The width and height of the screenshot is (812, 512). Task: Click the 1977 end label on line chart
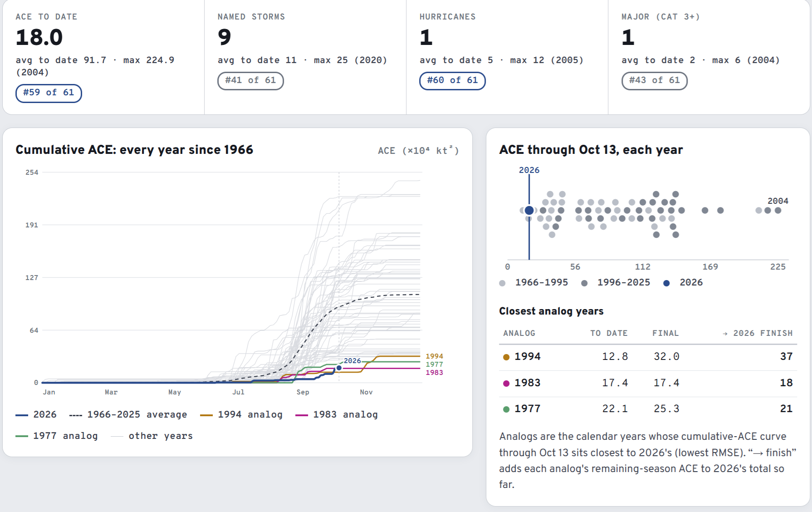pos(434,364)
